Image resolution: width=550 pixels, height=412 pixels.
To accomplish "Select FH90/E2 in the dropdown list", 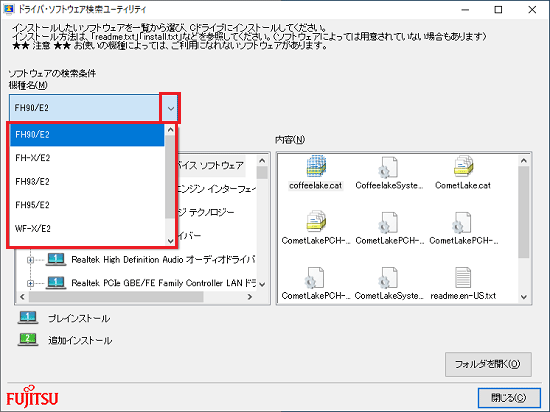I will click(87, 135).
